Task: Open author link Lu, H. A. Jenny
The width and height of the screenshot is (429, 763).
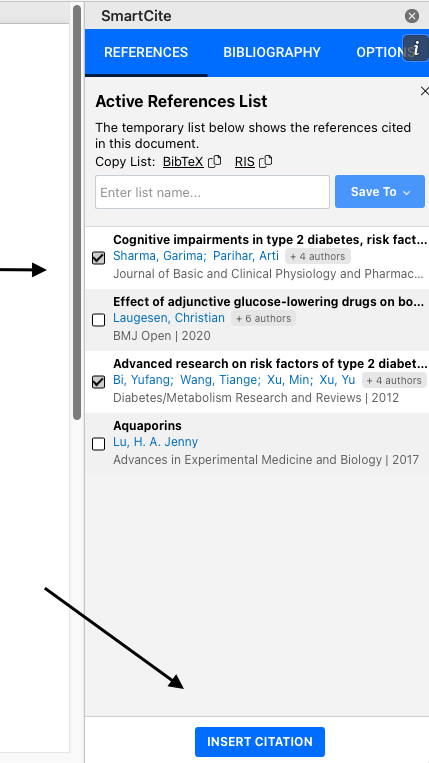Action: (156, 442)
